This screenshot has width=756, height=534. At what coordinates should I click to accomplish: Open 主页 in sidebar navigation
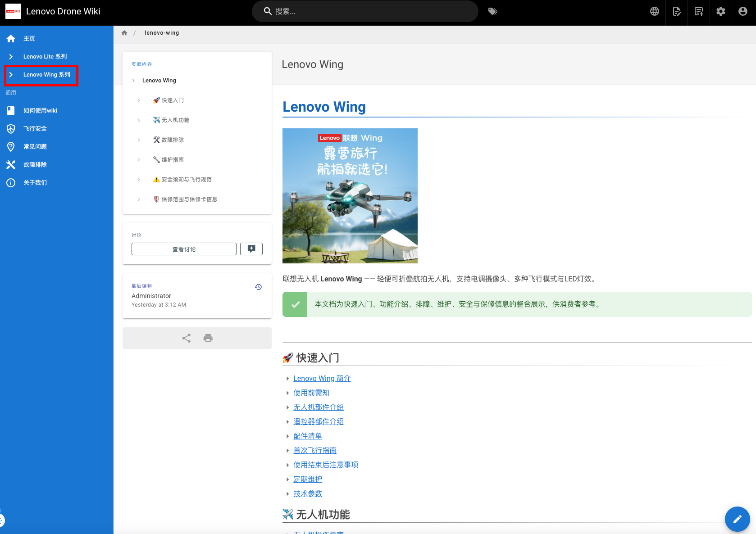pos(57,39)
